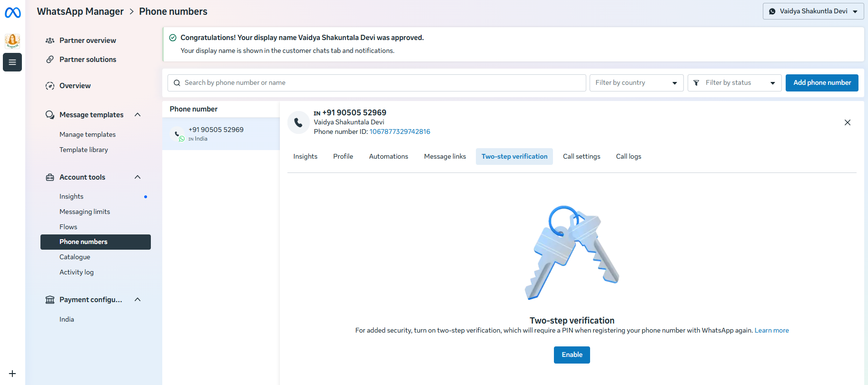868x385 pixels.
Task: Click the Phone number column header
Action: [194, 109]
